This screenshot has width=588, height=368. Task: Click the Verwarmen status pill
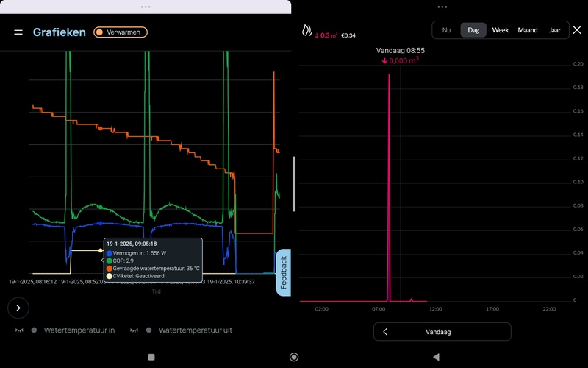click(121, 32)
